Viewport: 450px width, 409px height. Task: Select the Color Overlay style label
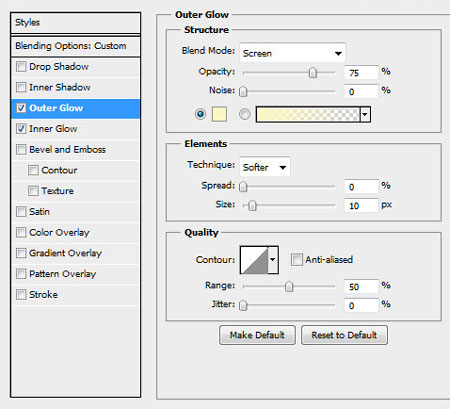coord(59,233)
